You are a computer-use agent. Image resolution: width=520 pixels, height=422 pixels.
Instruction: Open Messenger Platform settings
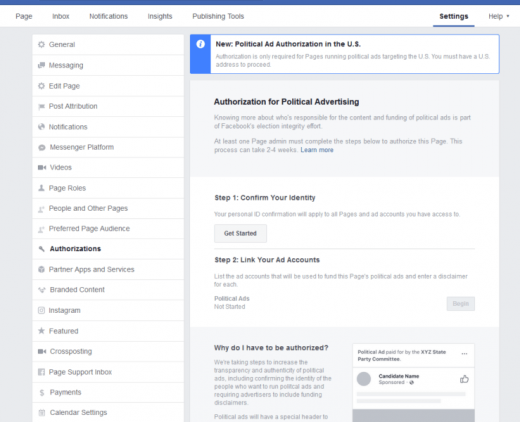point(108,147)
